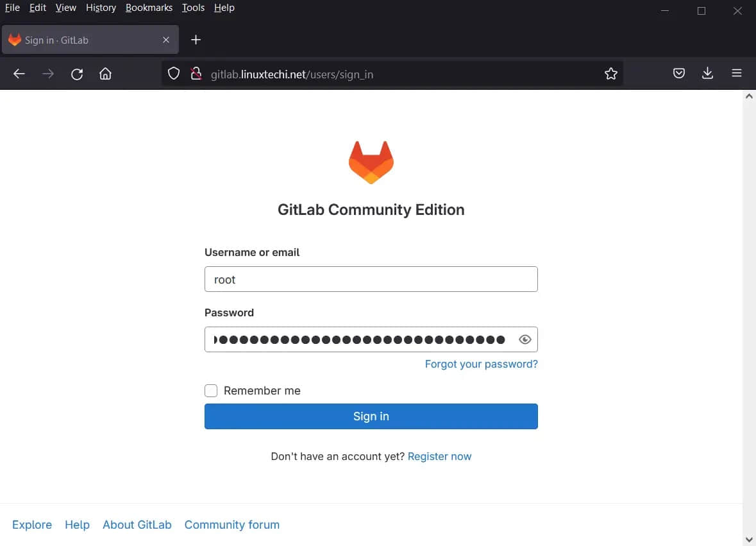Click the Username or email field

tap(371, 280)
